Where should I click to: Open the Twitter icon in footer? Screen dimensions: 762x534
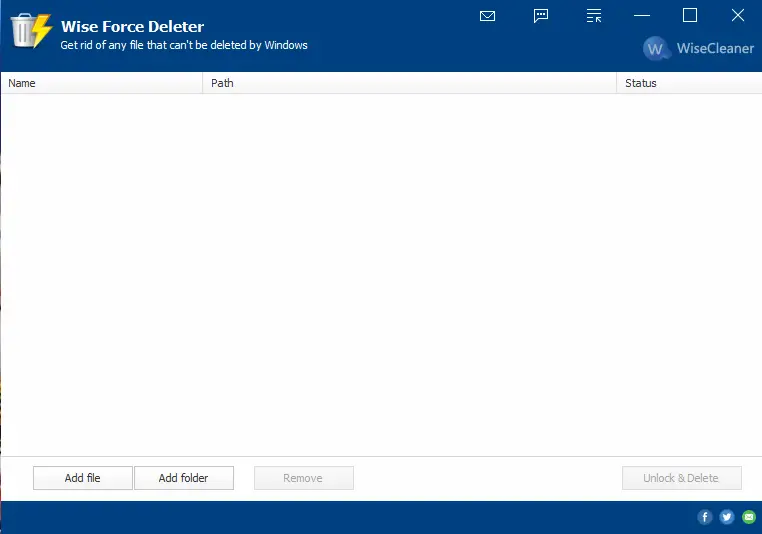click(727, 517)
